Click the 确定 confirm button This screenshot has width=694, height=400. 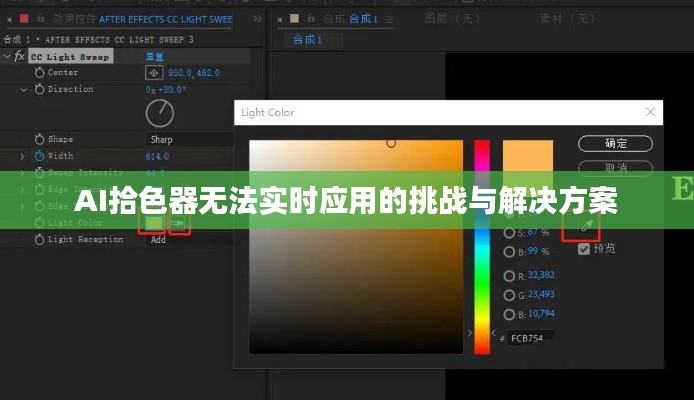pos(615,143)
